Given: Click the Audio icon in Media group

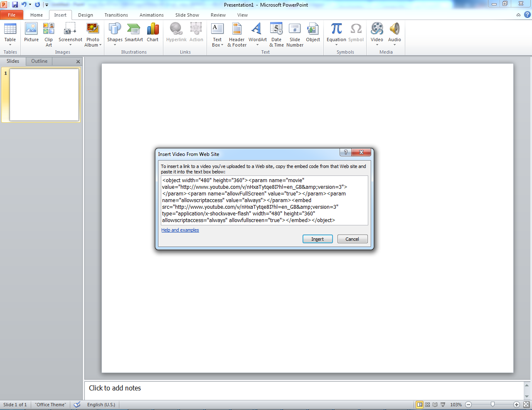Looking at the screenshot, I should (394, 29).
